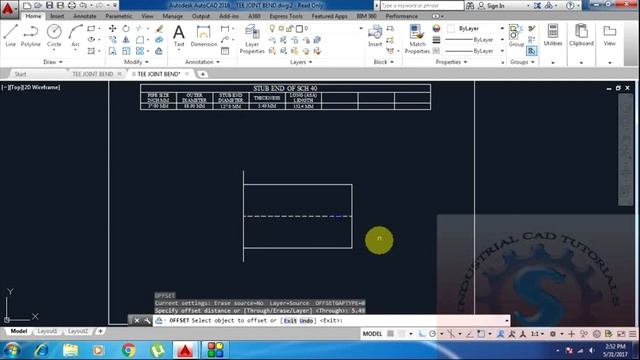This screenshot has height=360, width=640.
Task: Expand the Modify panel
Action: click(136, 62)
